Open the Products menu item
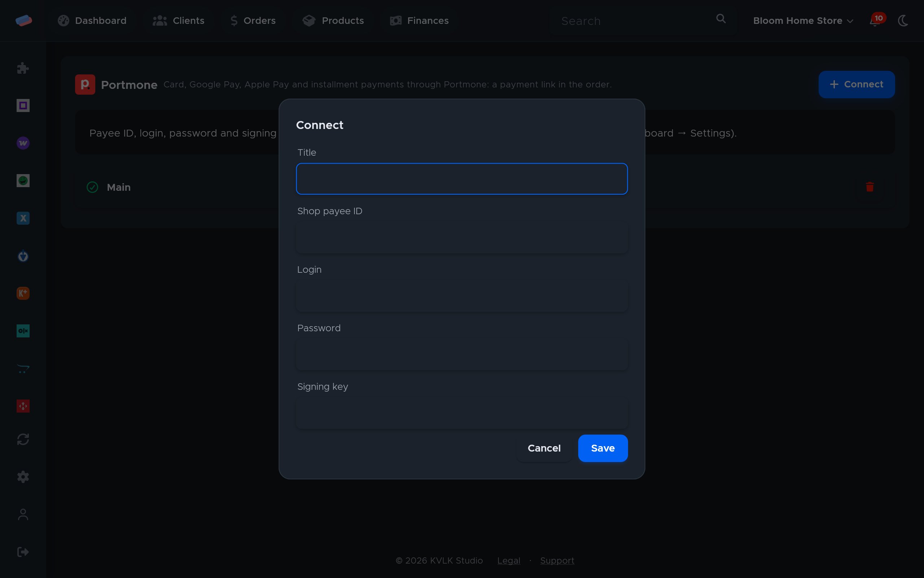The height and width of the screenshot is (578, 924). (x=333, y=21)
